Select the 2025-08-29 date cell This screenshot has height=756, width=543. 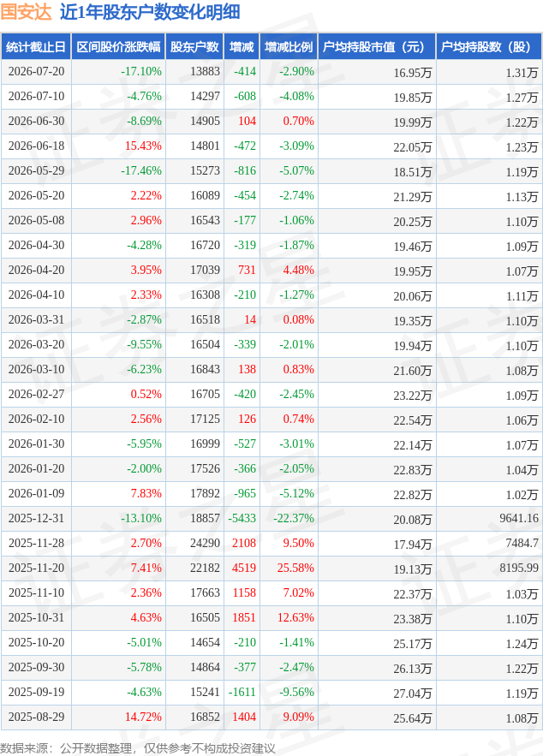pyautogui.click(x=36, y=717)
